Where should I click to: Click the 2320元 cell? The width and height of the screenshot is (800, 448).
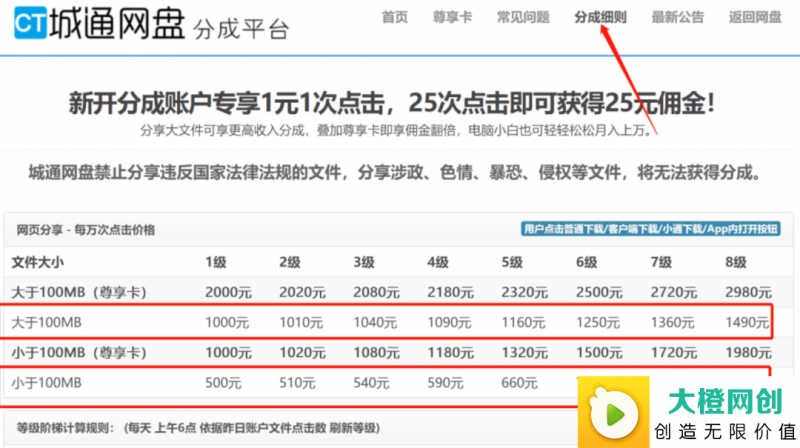point(524,292)
